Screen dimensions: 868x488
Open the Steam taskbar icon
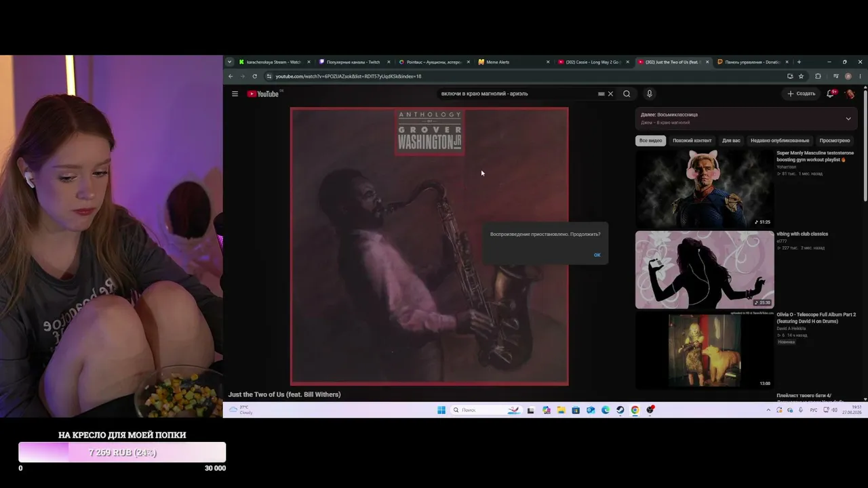pyautogui.click(x=620, y=409)
